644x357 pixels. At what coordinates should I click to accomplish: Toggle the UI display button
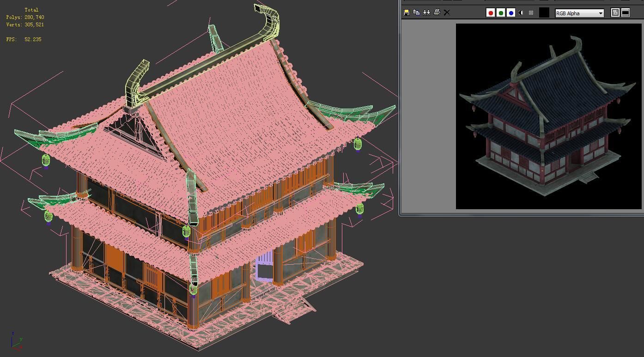coord(626,13)
